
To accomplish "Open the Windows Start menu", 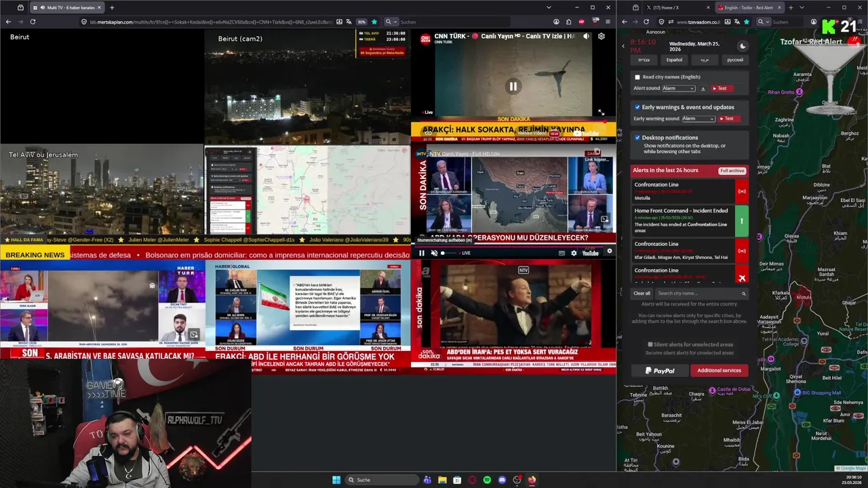I will tap(336, 480).
